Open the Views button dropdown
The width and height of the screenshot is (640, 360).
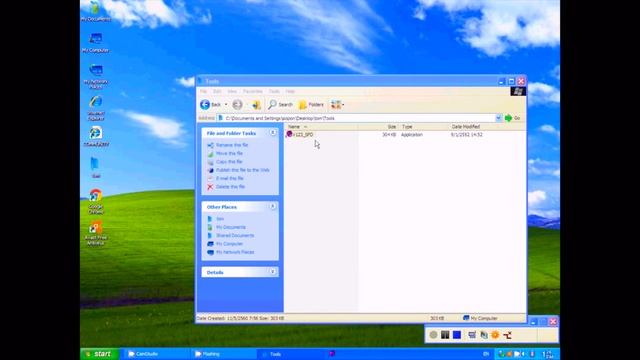(x=338, y=104)
